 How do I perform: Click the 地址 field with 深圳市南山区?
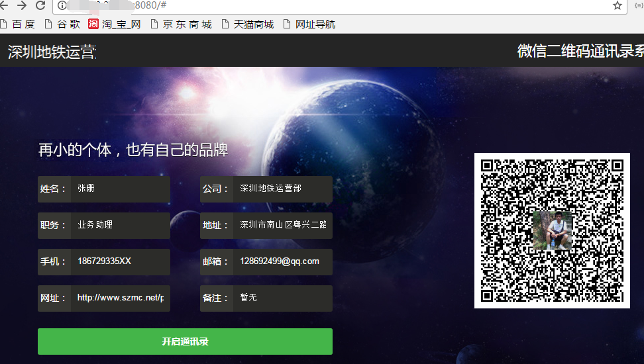click(282, 225)
